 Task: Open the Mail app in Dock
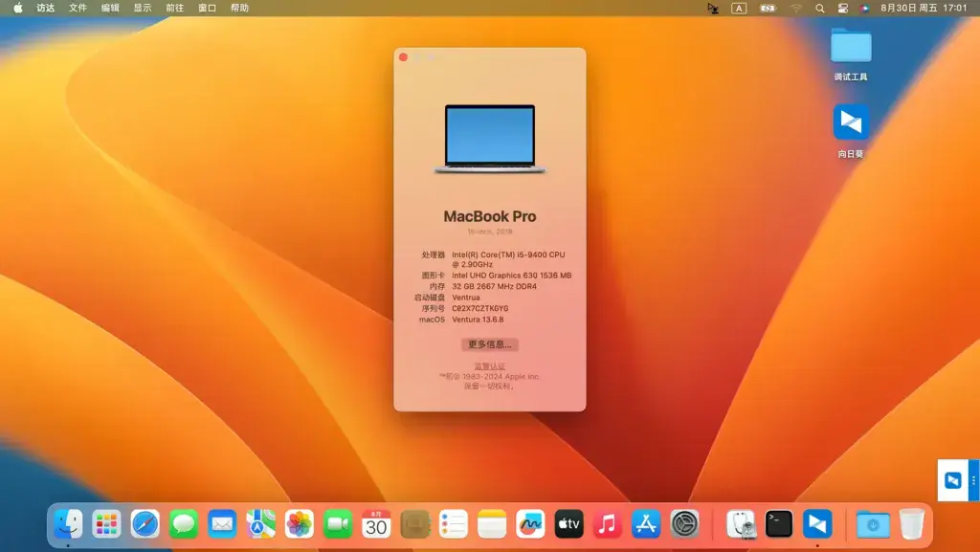click(x=222, y=523)
